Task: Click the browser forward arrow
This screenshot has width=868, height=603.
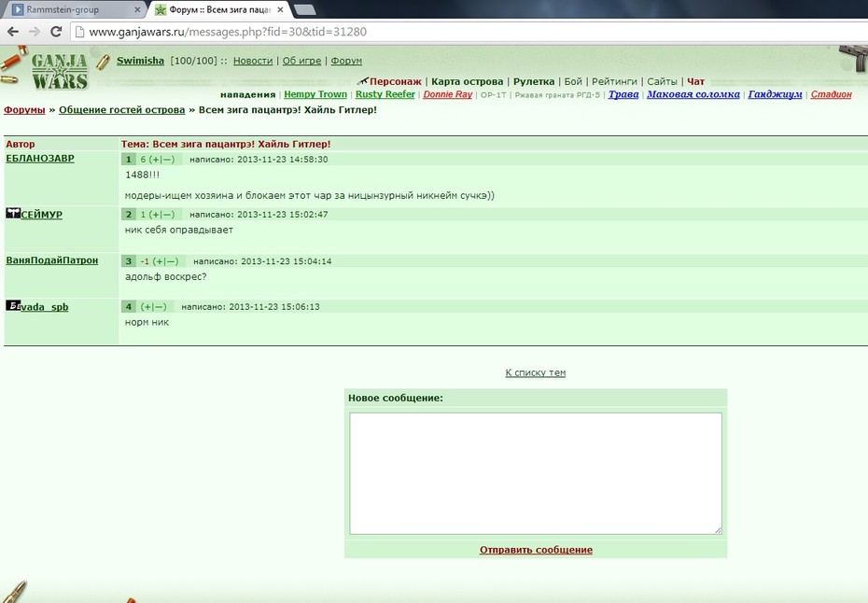Action: (35, 32)
